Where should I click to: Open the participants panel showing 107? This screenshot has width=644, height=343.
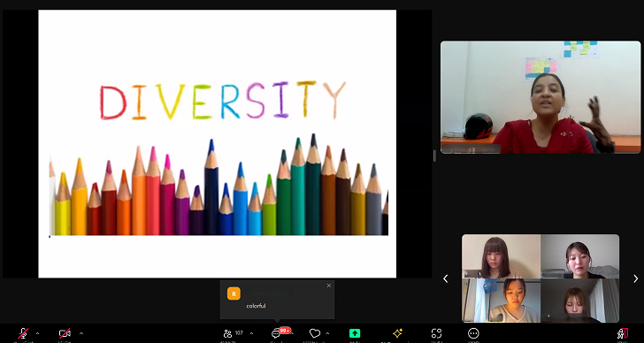[233, 333]
